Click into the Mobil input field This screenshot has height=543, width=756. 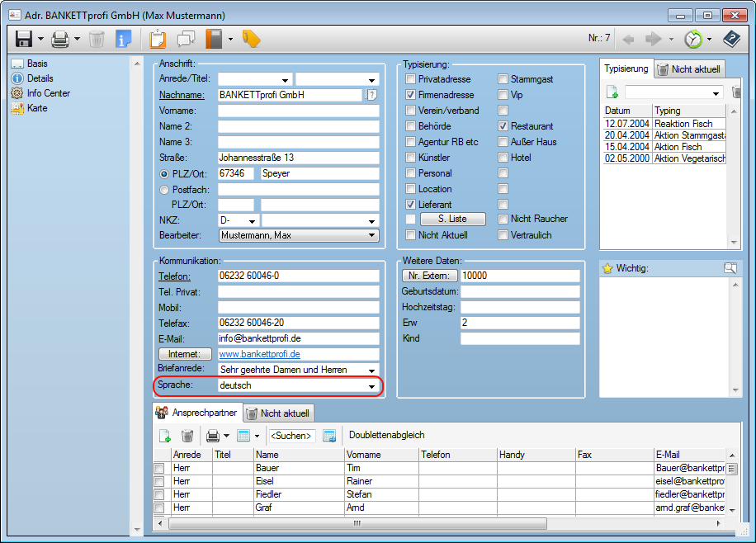(298, 307)
